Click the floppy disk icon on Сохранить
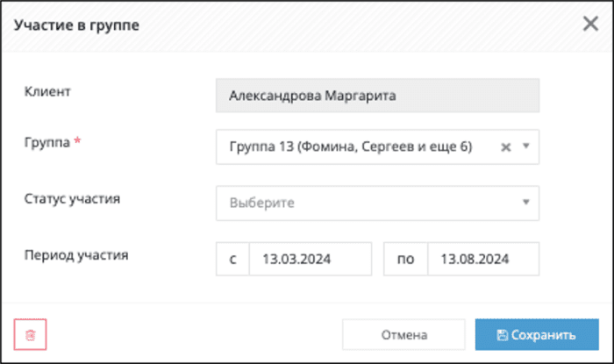This screenshot has width=614, height=364. tap(502, 335)
